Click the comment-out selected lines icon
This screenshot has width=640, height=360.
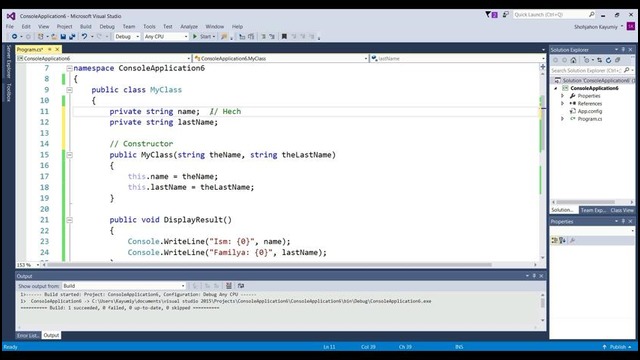263,36
